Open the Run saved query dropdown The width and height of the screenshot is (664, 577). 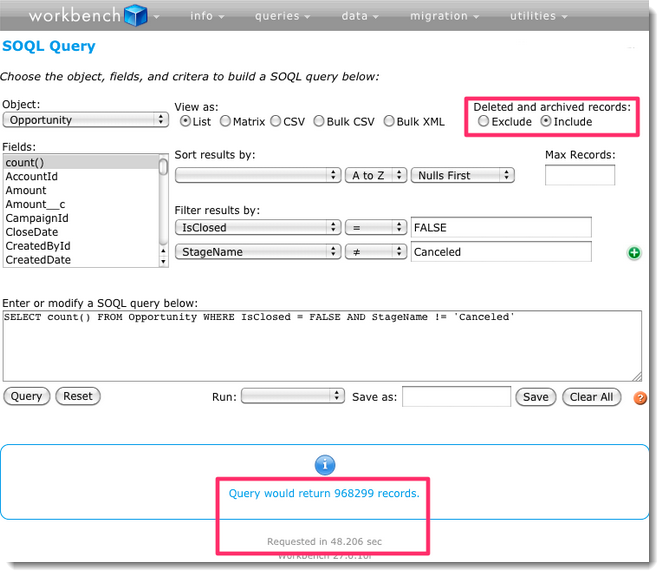tap(293, 396)
